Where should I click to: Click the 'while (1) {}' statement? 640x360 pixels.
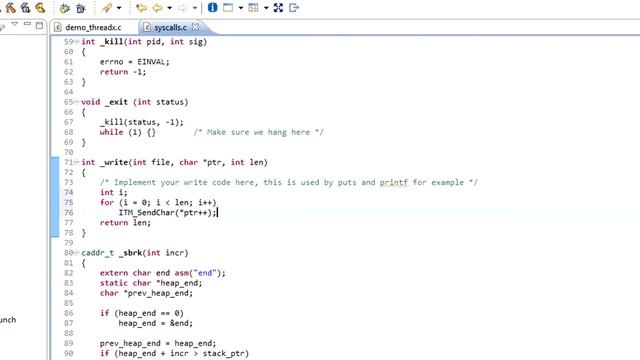pos(128,132)
